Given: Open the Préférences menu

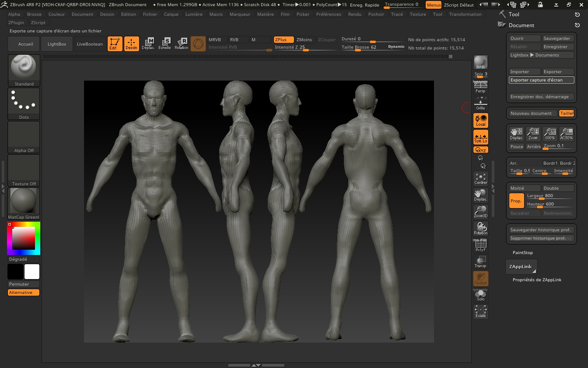Looking at the screenshot, I should 329,14.
